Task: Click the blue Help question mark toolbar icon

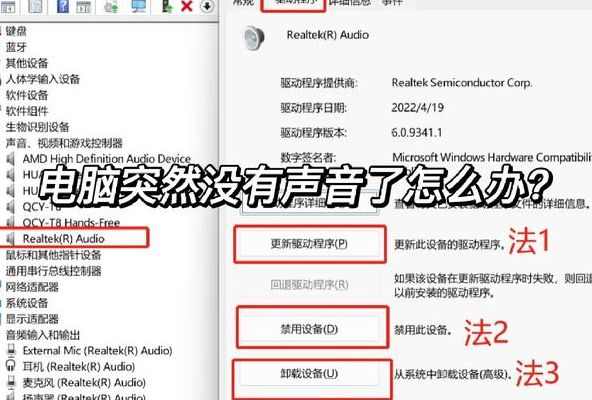Action: (x=63, y=6)
